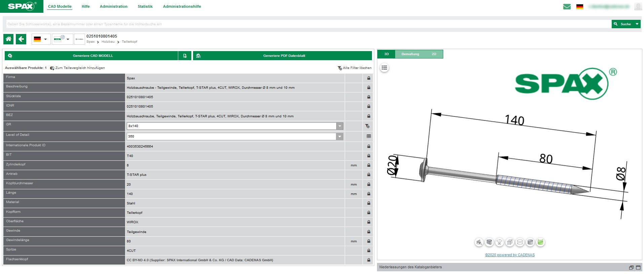Switch to the 2D tab
The image size is (644, 274).
434,54
